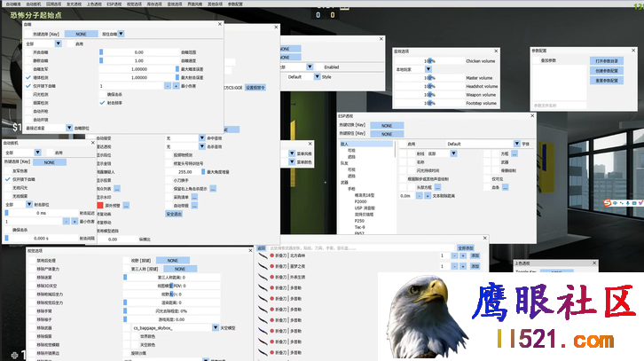Click the 创建参数配置 button
Viewport: 644px width, 361px height.
click(x=607, y=71)
